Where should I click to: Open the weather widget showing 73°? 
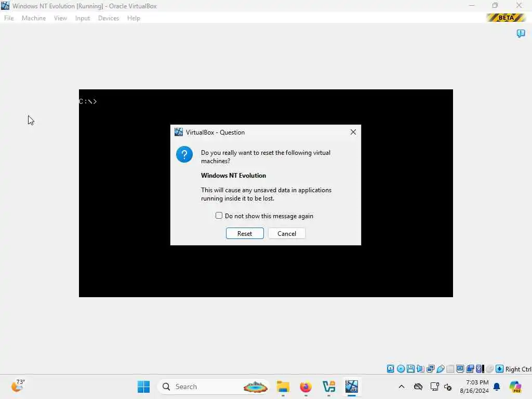(x=18, y=386)
